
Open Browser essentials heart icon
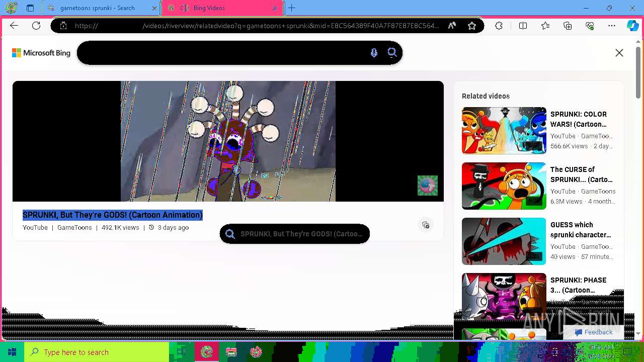click(590, 26)
